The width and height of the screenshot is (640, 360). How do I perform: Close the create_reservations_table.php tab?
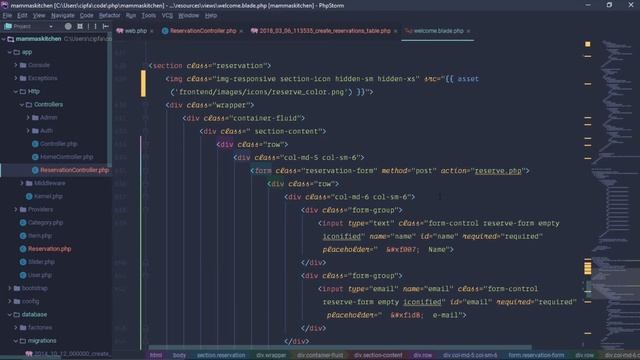396,31
